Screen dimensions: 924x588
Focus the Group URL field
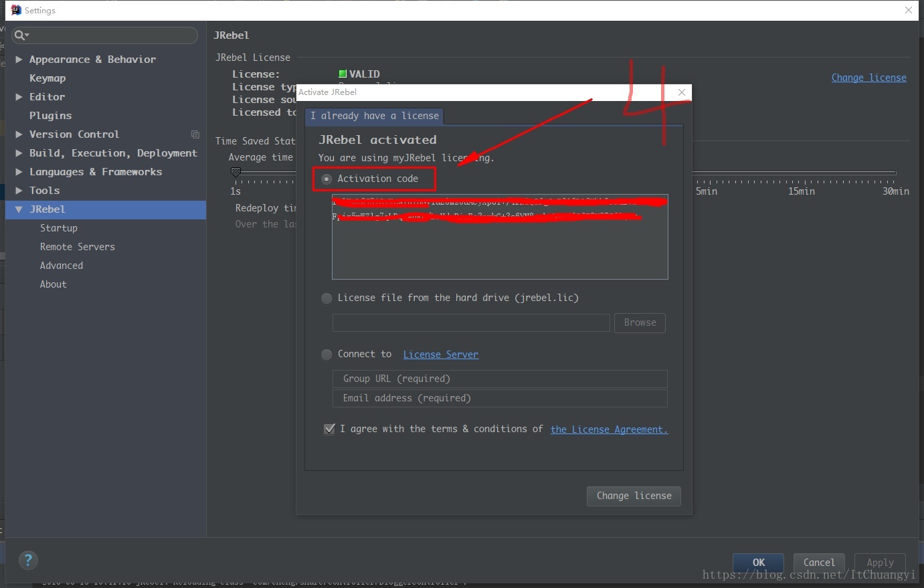[x=500, y=379]
